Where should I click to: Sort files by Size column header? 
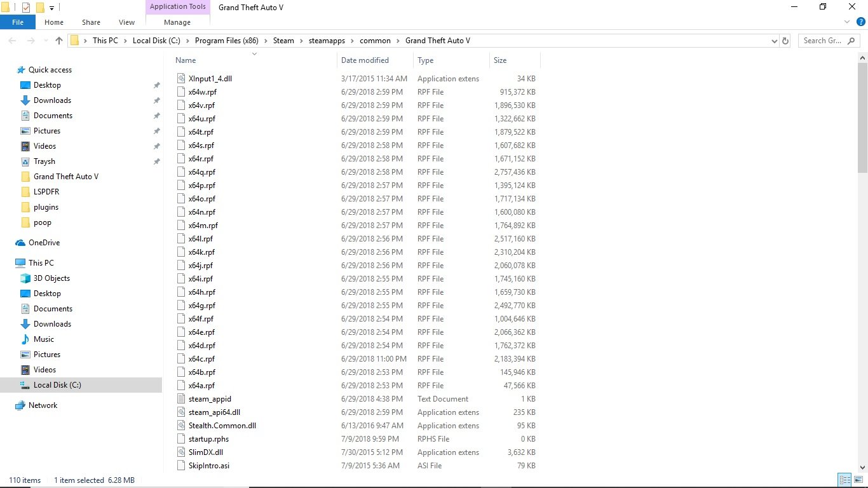click(x=500, y=60)
